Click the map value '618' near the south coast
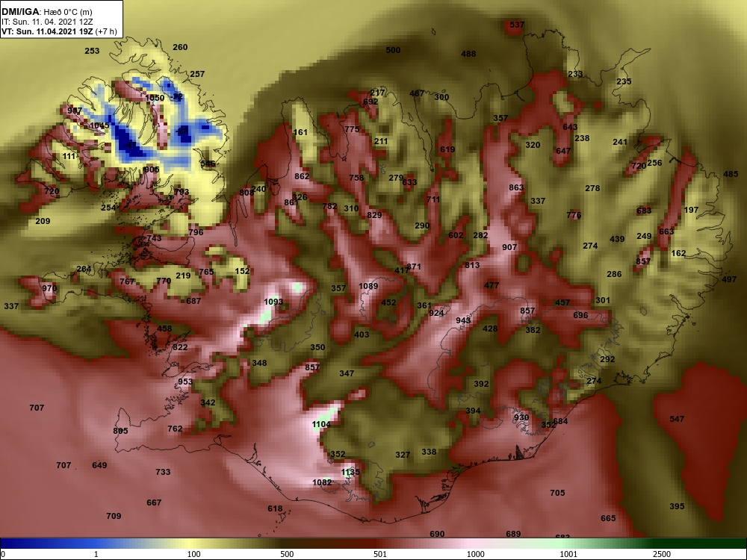This screenshot has width=747, height=560. pos(275,508)
